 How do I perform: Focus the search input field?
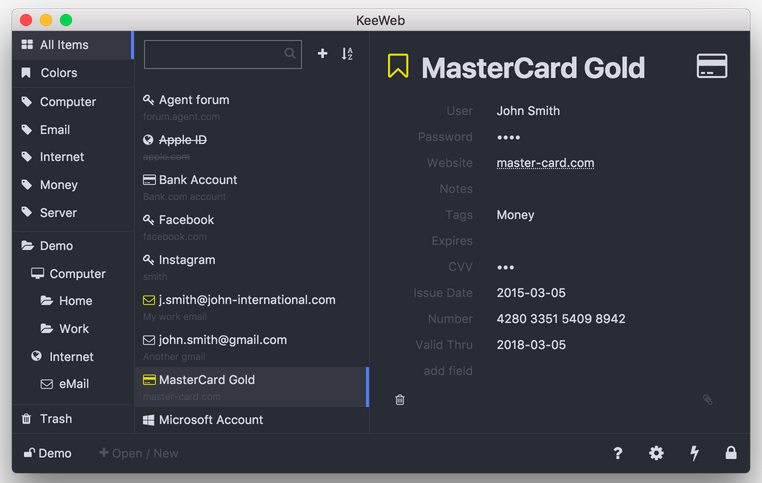point(223,54)
